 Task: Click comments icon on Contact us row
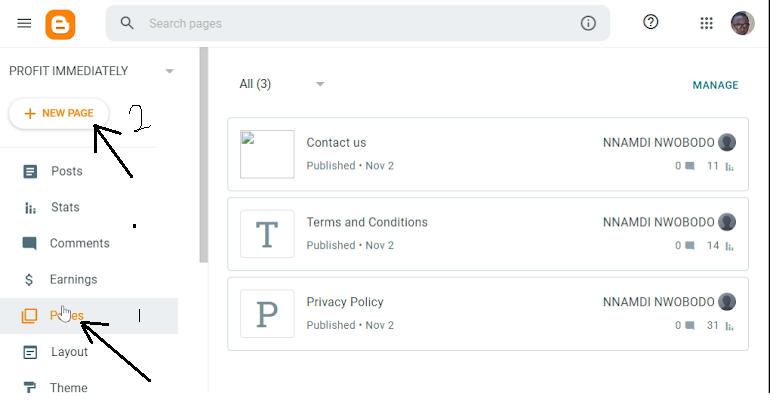[x=690, y=166]
